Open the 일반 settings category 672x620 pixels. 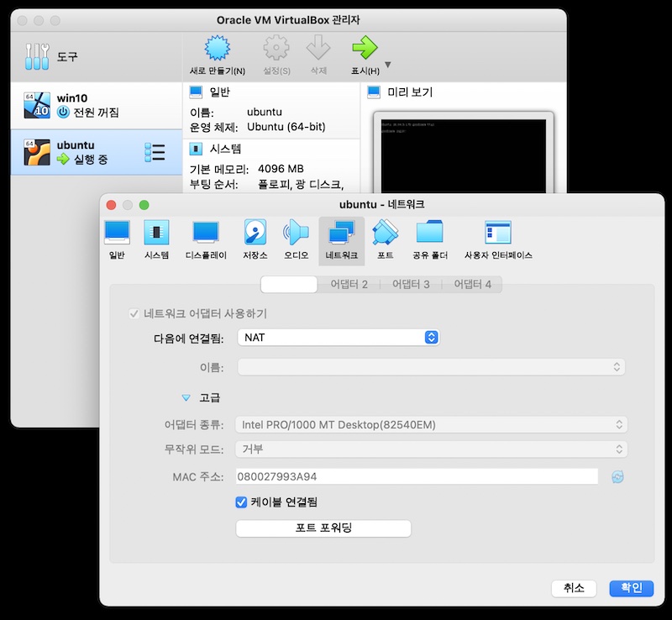pyautogui.click(x=117, y=240)
